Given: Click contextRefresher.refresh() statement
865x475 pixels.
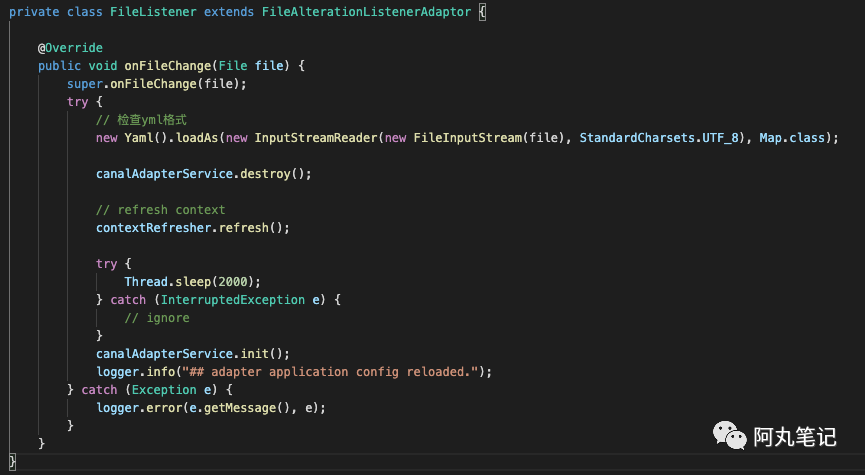Looking at the screenshot, I should tap(193, 228).
